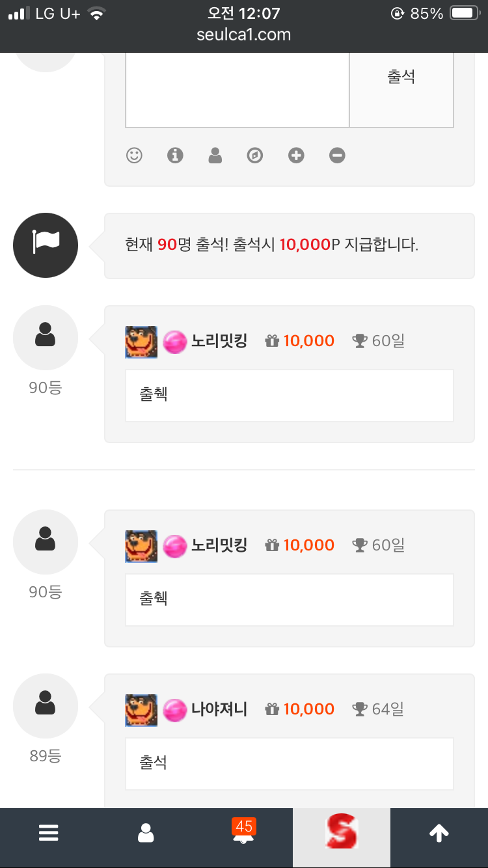The height and width of the screenshot is (868, 488).
Task: Tap the red S logo button
Action: (x=342, y=832)
